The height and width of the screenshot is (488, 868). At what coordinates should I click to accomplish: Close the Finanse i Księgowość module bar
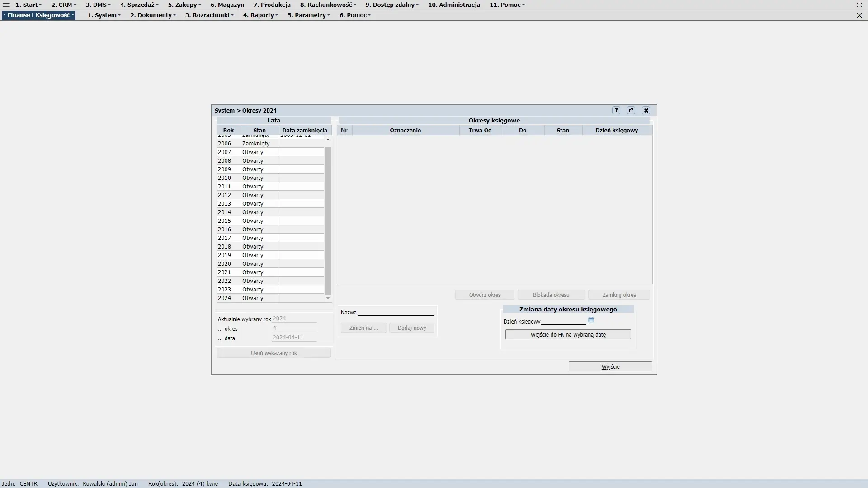coord(859,15)
